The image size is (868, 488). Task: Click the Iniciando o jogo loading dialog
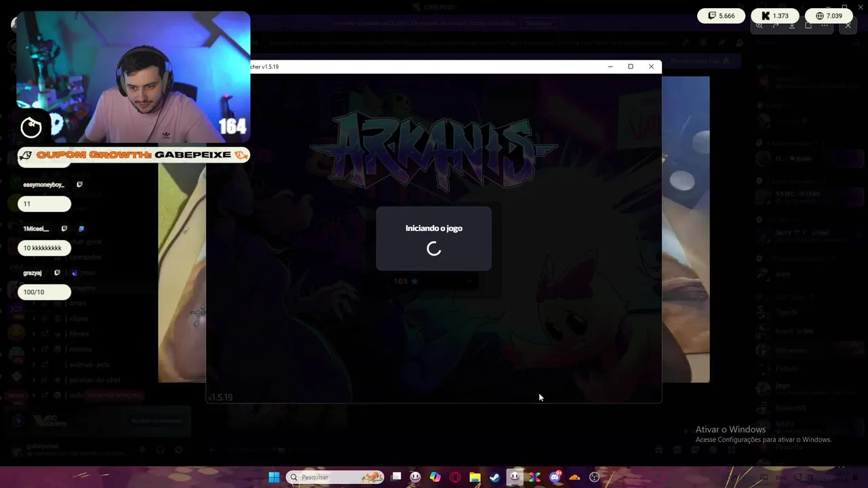tap(434, 239)
